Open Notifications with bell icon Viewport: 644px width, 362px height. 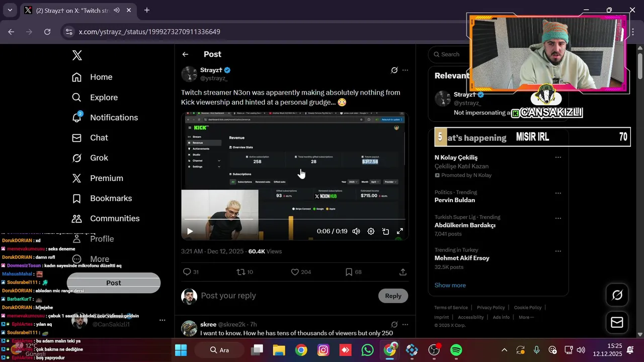click(x=105, y=118)
